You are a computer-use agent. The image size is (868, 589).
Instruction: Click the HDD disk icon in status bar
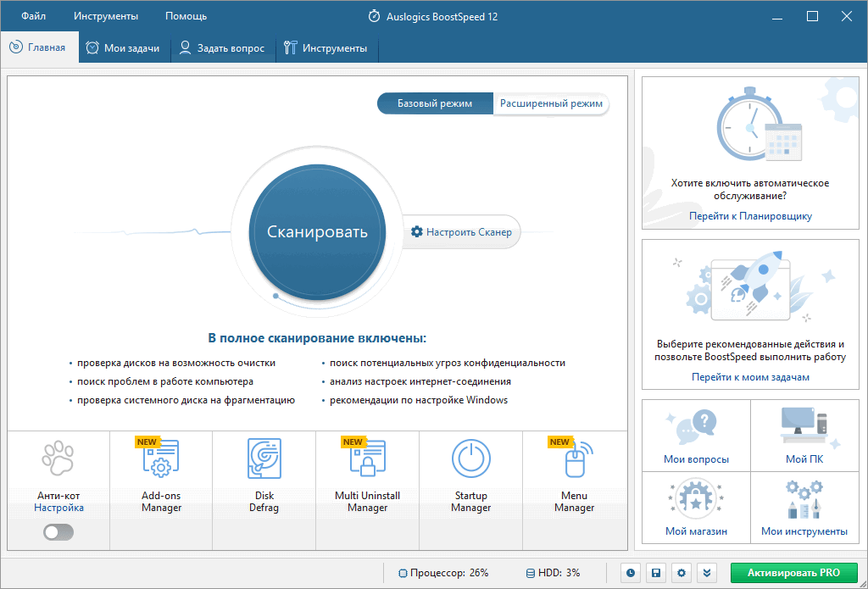click(531, 574)
